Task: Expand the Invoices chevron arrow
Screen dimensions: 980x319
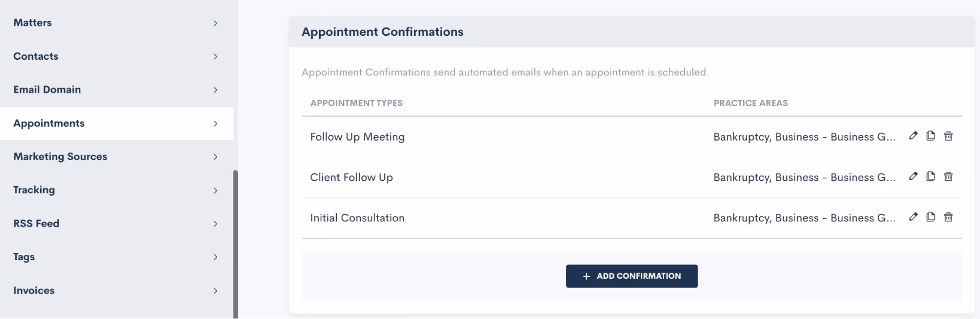Action: [215, 291]
